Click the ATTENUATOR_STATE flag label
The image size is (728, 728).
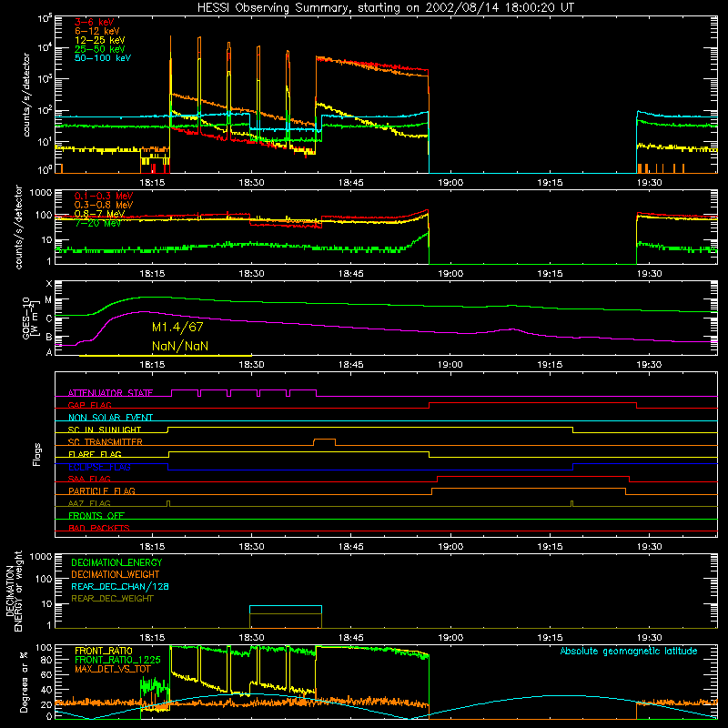(x=110, y=393)
